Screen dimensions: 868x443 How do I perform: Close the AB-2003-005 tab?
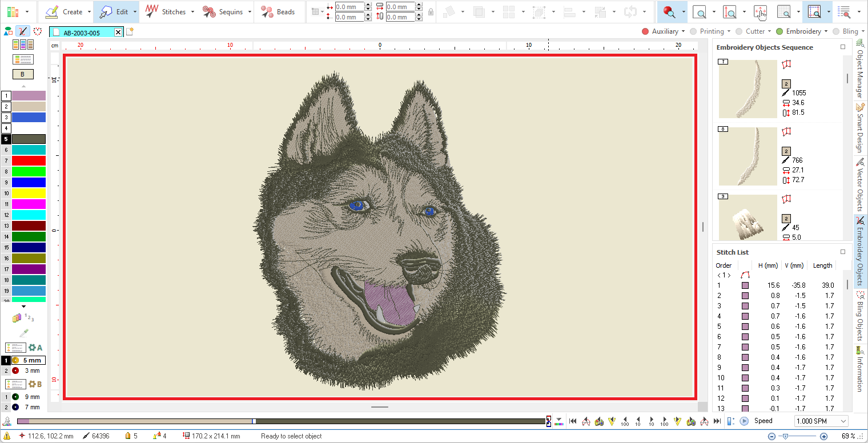pyautogui.click(x=118, y=33)
